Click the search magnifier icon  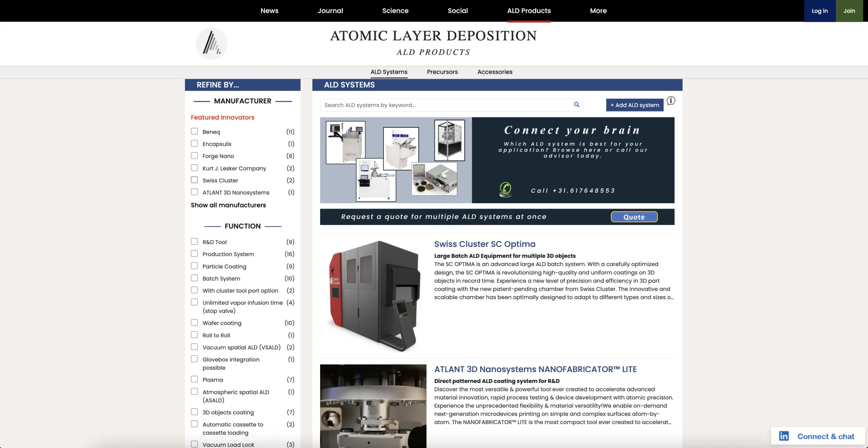(x=576, y=104)
